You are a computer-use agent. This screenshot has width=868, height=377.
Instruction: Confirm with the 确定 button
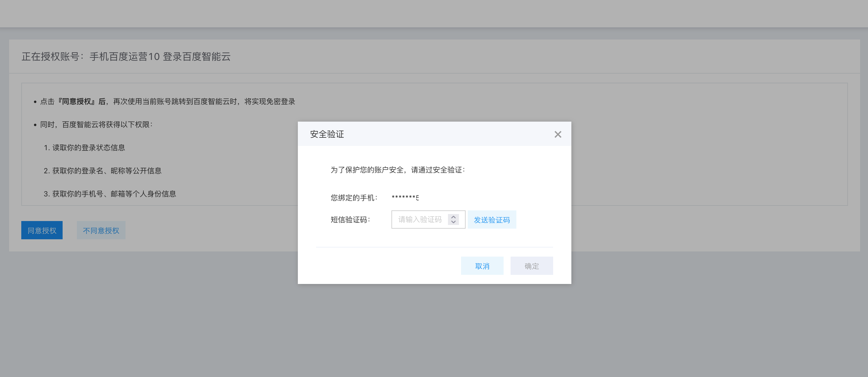coord(531,266)
